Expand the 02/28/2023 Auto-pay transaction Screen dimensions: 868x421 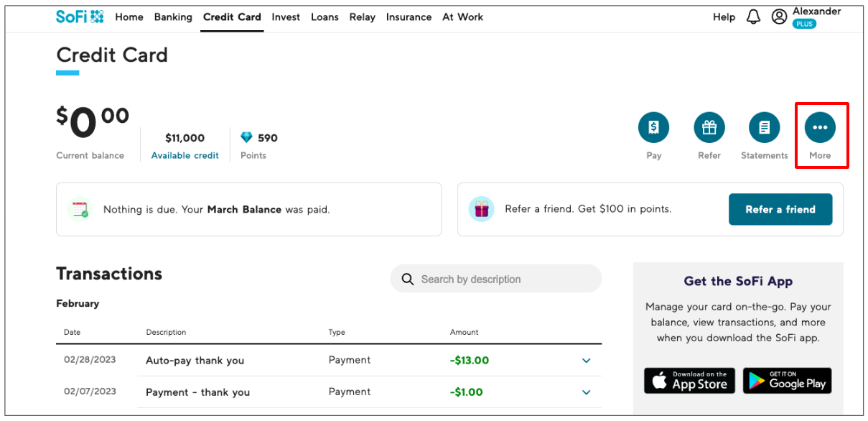(x=586, y=361)
